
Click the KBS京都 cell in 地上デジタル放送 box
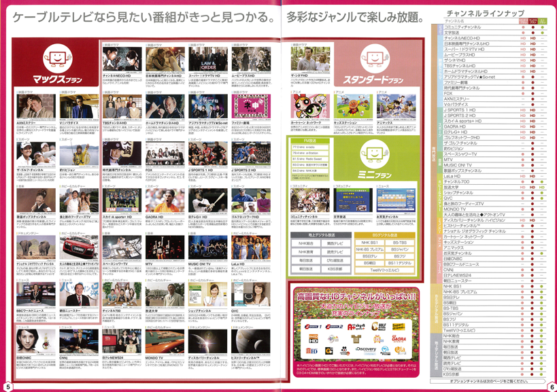(x=335, y=269)
